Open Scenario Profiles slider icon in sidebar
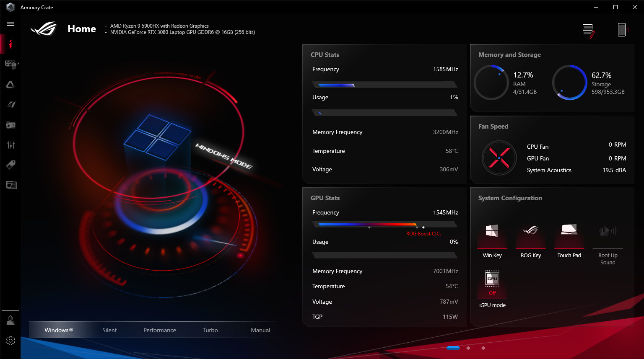 coord(10,145)
